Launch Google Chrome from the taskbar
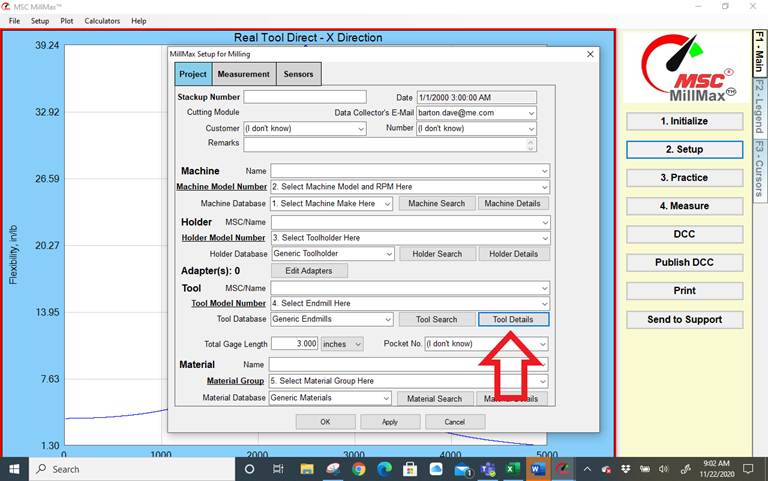 tap(359, 469)
